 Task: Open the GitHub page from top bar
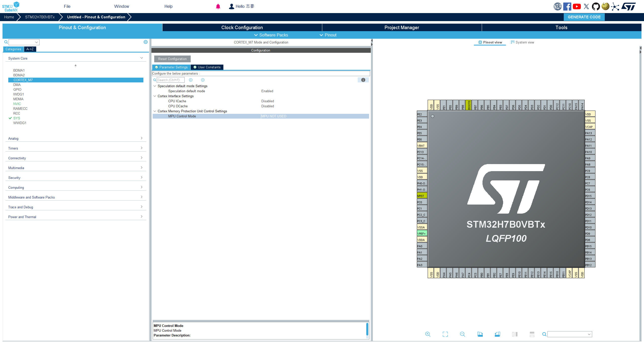[596, 6]
